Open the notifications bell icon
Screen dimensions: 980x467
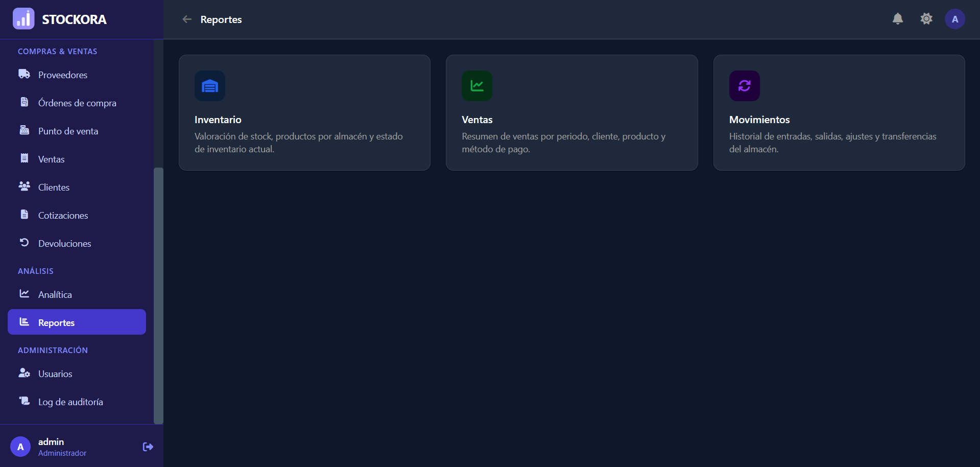(898, 19)
